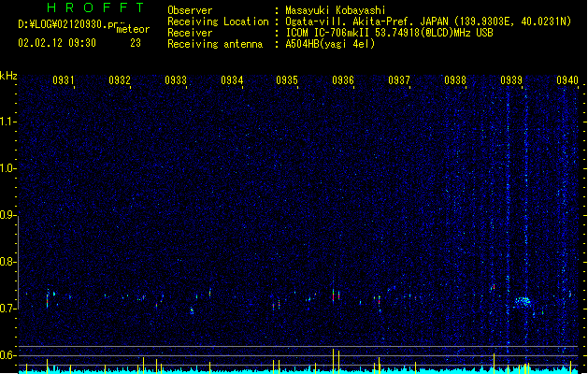Click the 'meteor' label
This screenshot has width=588, height=374.
tap(133, 29)
